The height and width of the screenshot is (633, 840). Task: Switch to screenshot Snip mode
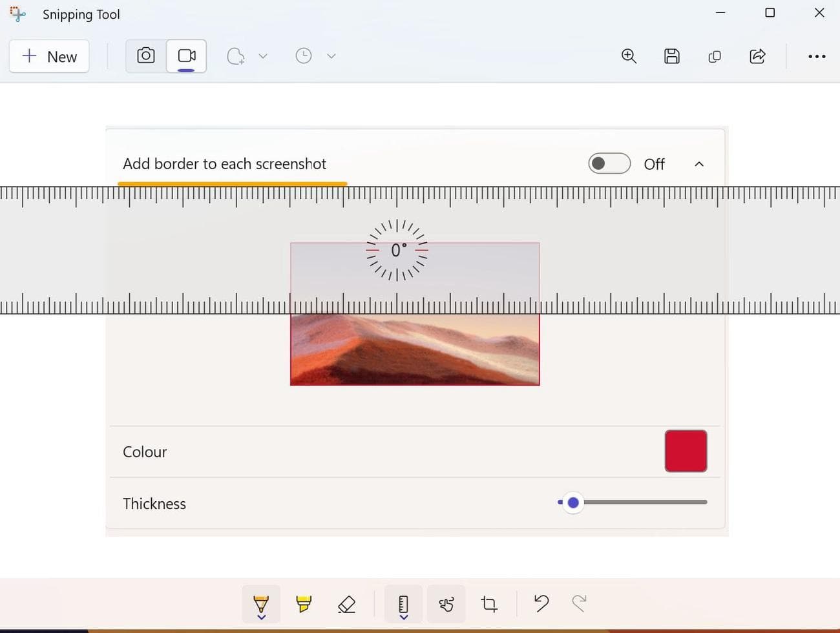pyautogui.click(x=146, y=56)
